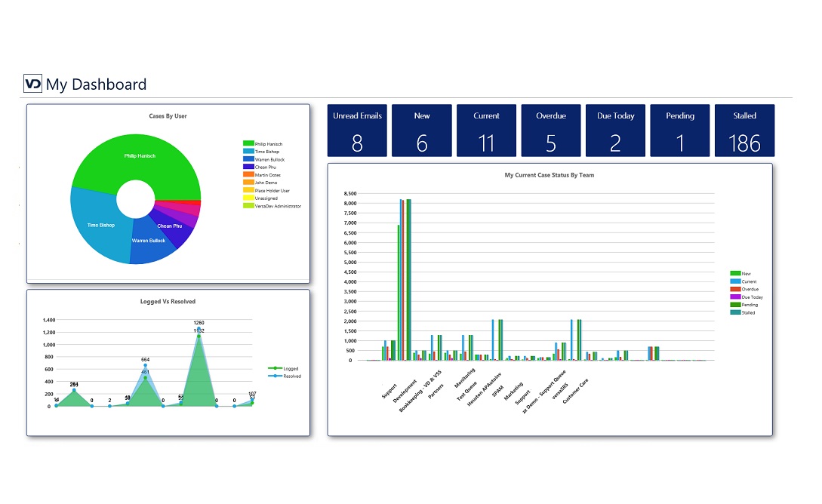Toggle the Philip Hanisch legend swatch
Image resolution: width=822 pixels, height=504 pixels.
pyautogui.click(x=248, y=143)
